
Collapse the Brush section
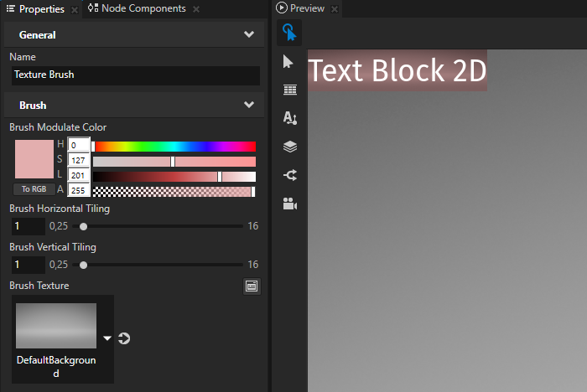(x=248, y=106)
